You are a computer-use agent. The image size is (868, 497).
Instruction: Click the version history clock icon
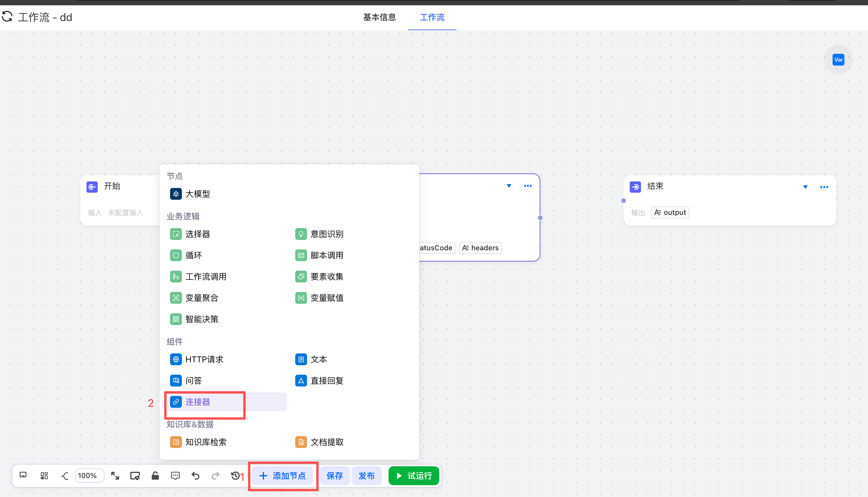coord(235,475)
